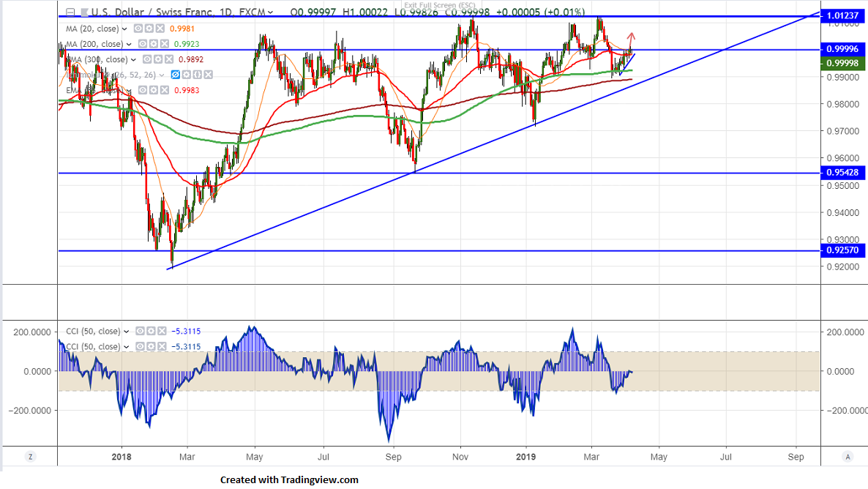
Task: Show the hidden Ichimoku indicator
Action: coord(176,75)
